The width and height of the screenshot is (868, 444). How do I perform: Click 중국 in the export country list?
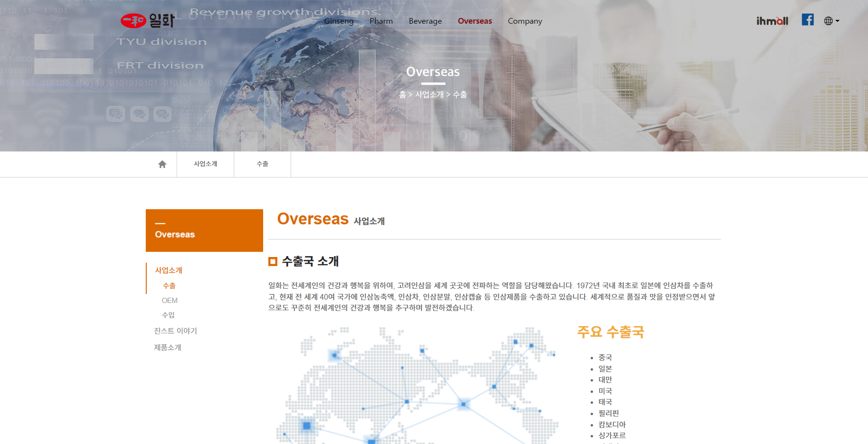605,357
